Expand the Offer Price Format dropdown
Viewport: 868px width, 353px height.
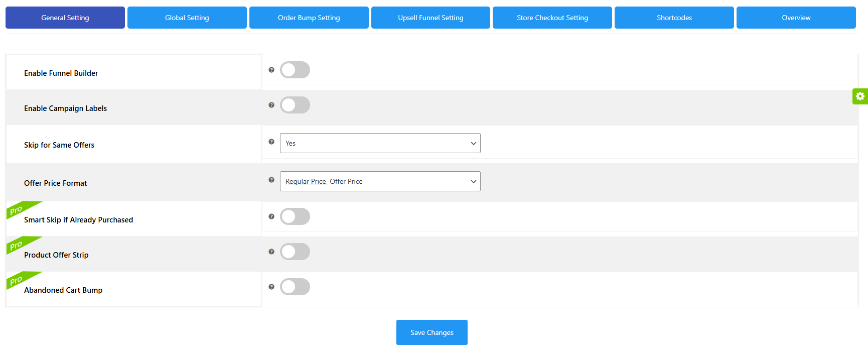tap(380, 181)
